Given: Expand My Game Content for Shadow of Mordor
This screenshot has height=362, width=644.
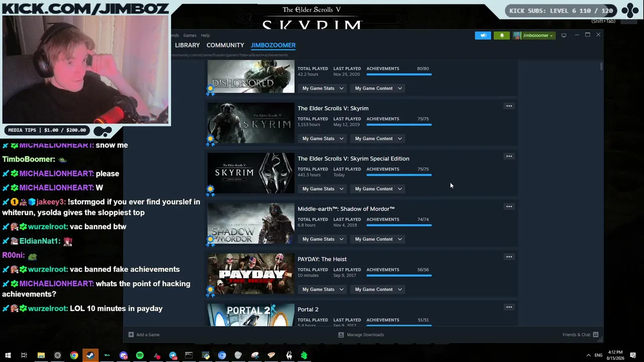Looking at the screenshot, I should pyautogui.click(x=378, y=239).
